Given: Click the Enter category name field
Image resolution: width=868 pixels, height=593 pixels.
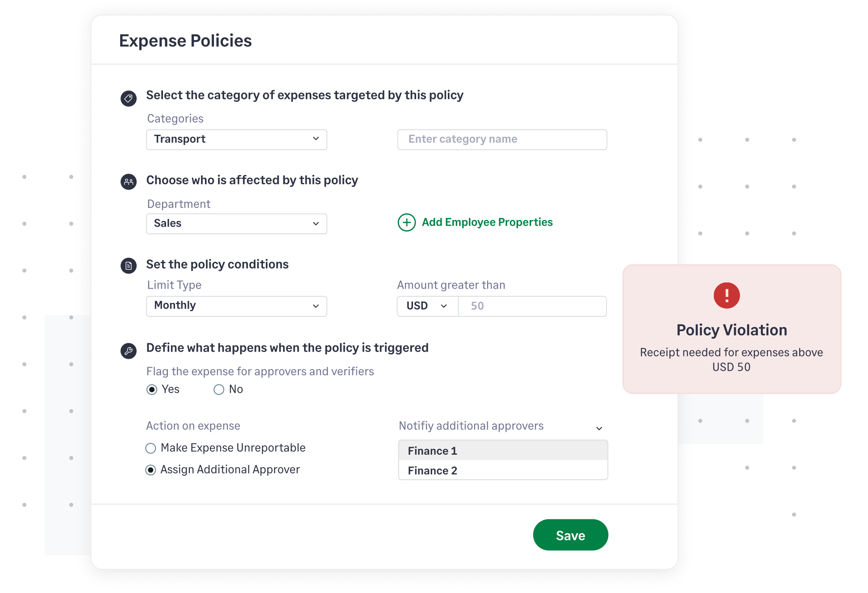Looking at the screenshot, I should click(x=502, y=139).
